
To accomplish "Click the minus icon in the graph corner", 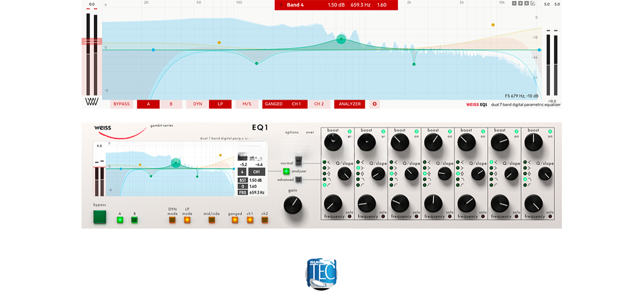I will click(x=514, y=3).
